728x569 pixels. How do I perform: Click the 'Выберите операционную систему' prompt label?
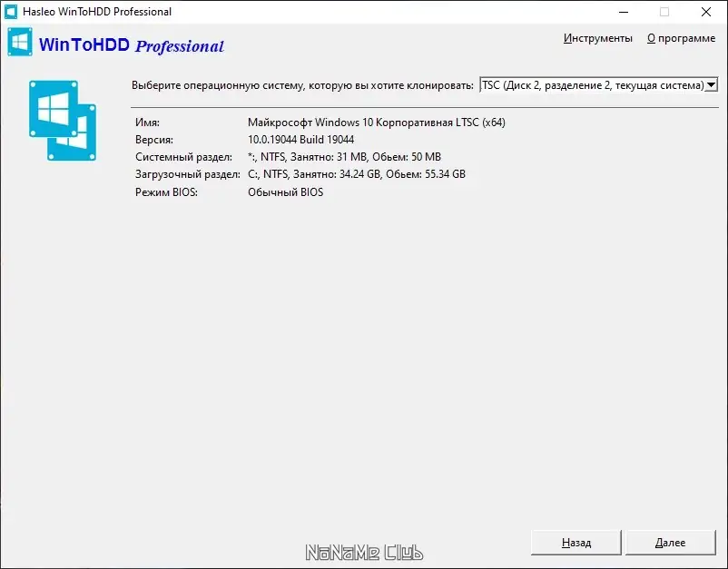click(x=302, y=85)
